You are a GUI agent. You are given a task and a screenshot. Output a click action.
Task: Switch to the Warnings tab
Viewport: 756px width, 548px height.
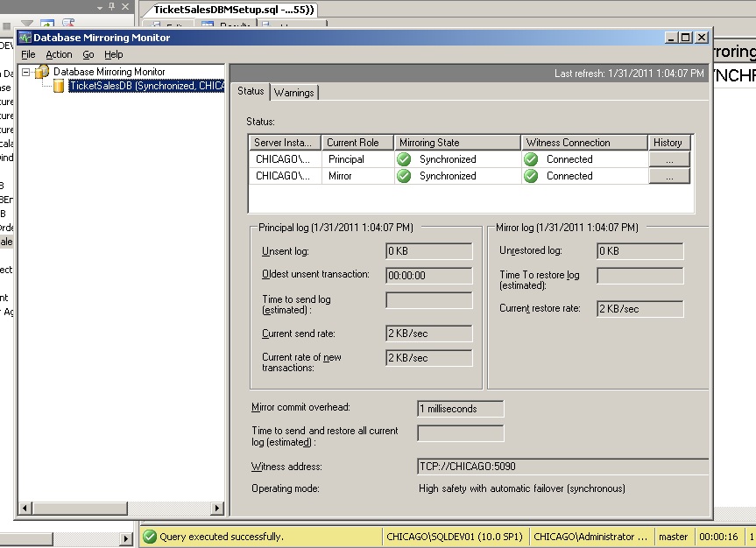[293, 93]
